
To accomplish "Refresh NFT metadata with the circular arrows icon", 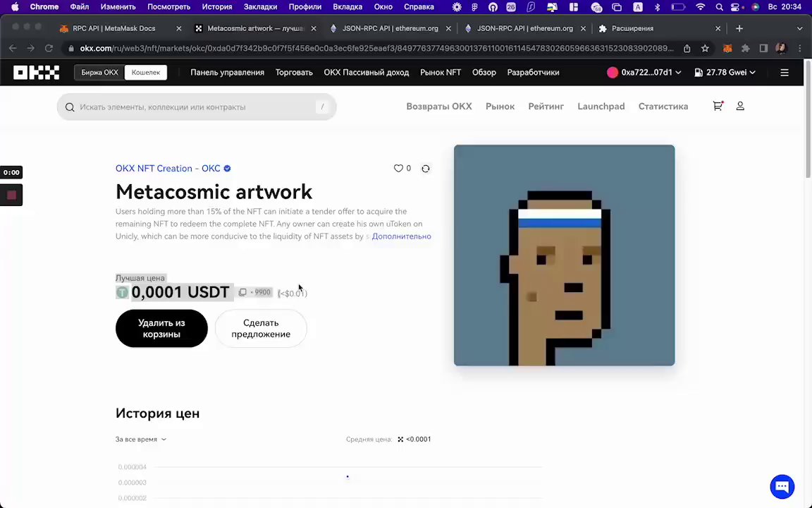I will pos(426,169).
